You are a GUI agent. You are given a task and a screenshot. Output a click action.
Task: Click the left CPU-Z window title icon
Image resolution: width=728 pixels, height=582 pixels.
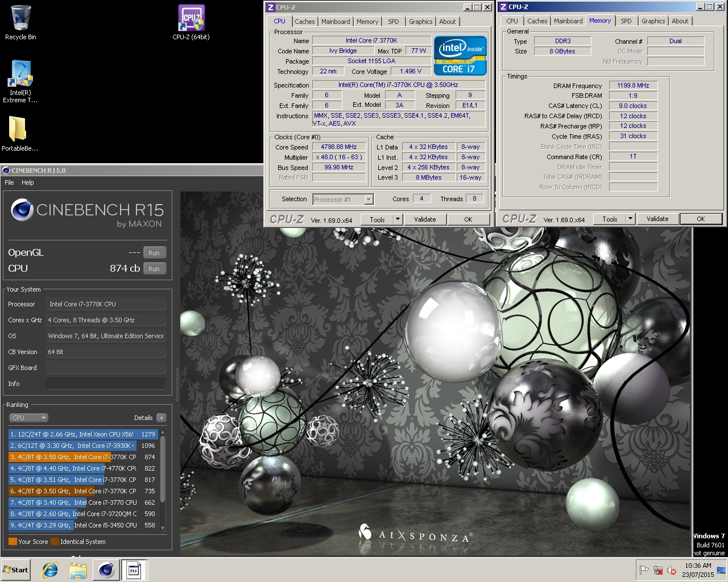pos(270,7)
